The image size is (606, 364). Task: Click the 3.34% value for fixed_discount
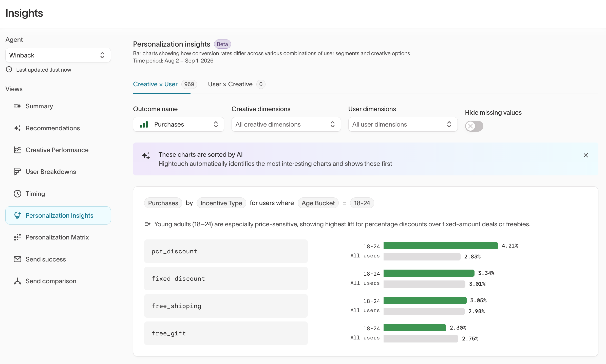(x=486, y=273)
